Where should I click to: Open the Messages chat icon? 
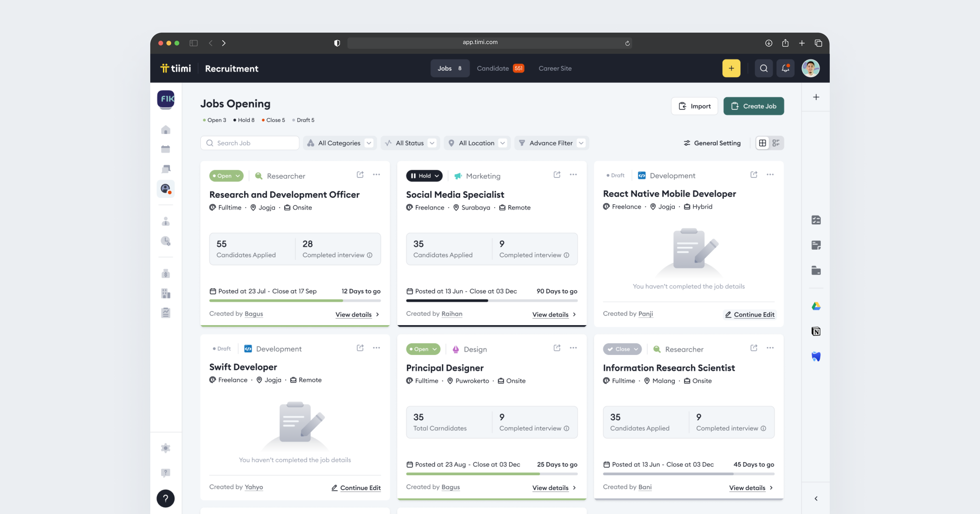[166, 168]
